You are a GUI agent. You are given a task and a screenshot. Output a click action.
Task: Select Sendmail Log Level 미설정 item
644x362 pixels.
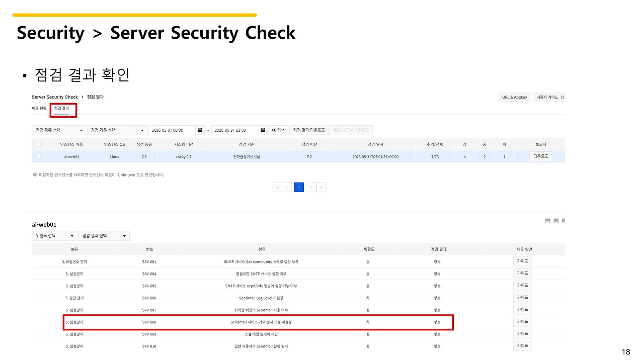click(x=261, y=298)
